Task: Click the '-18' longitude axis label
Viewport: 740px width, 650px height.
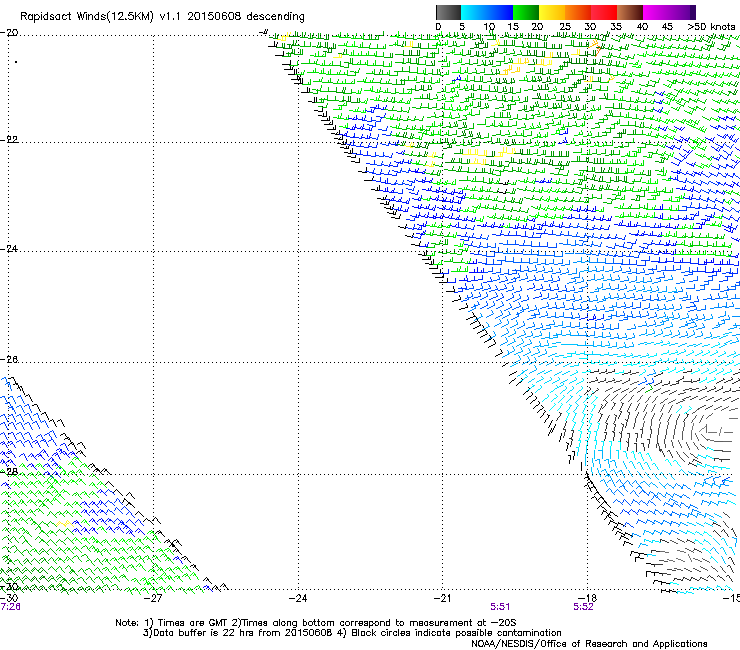Action: click(588, 598)
